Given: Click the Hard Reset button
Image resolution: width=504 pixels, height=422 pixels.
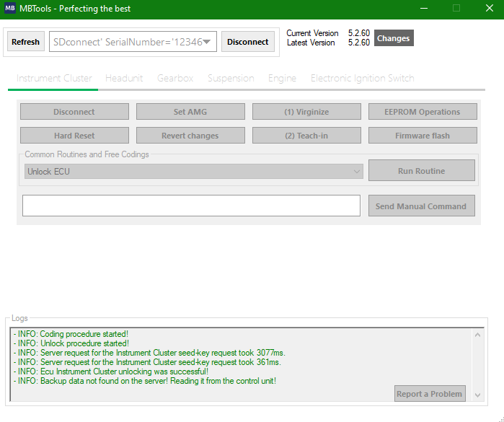Looking at the screenshot, I should click(74, 136).
